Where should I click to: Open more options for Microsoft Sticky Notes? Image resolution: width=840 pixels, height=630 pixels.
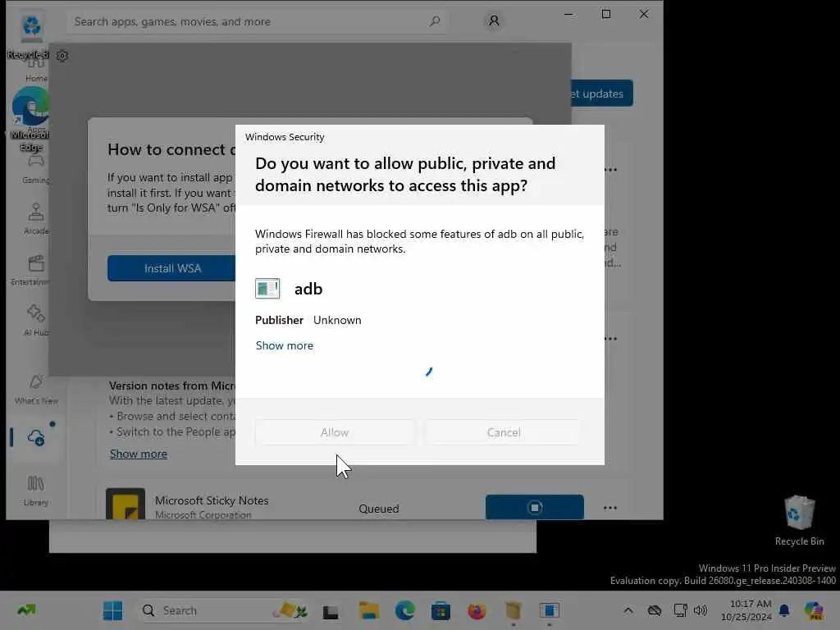610,507
